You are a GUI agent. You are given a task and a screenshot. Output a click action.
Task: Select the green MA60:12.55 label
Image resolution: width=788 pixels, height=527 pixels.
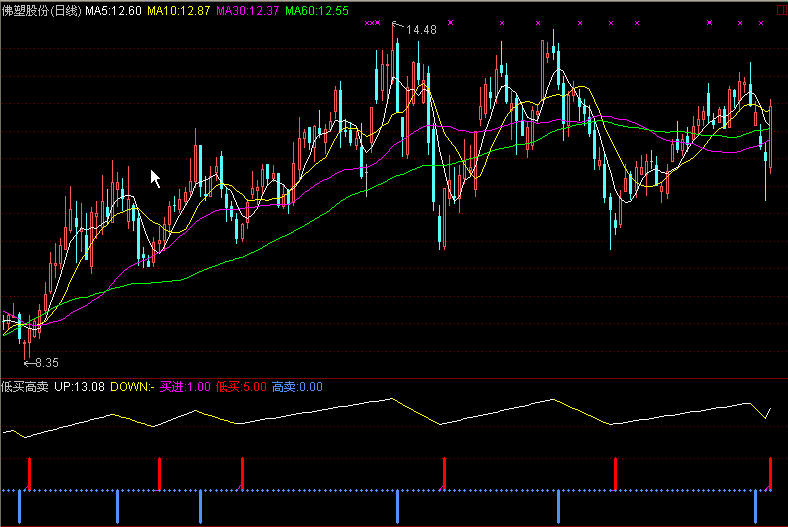pos(317,10)
